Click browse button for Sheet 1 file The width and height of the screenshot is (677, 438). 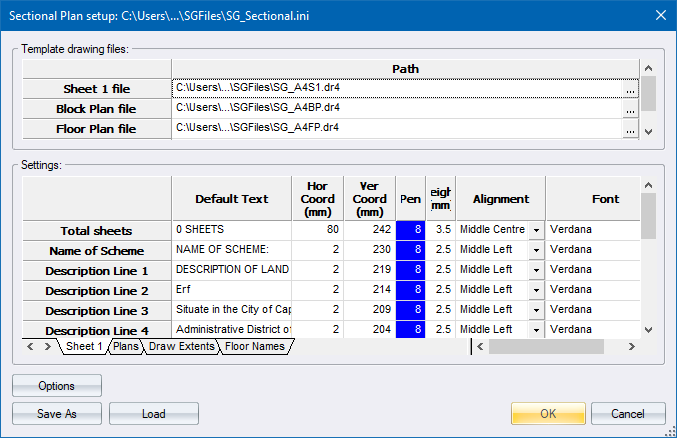[630, 89]
